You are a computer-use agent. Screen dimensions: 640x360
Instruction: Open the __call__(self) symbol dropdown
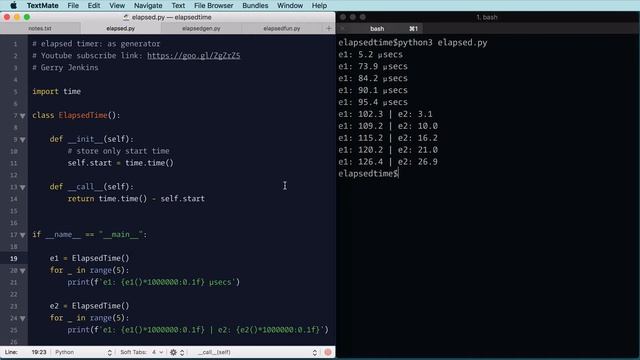256,352
